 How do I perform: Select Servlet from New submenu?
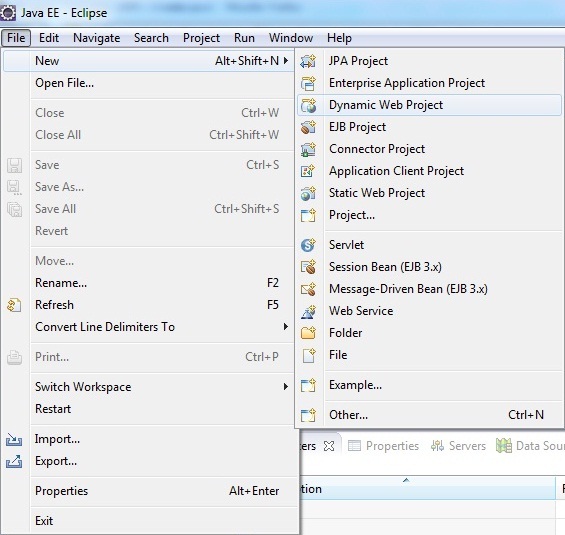429,245
